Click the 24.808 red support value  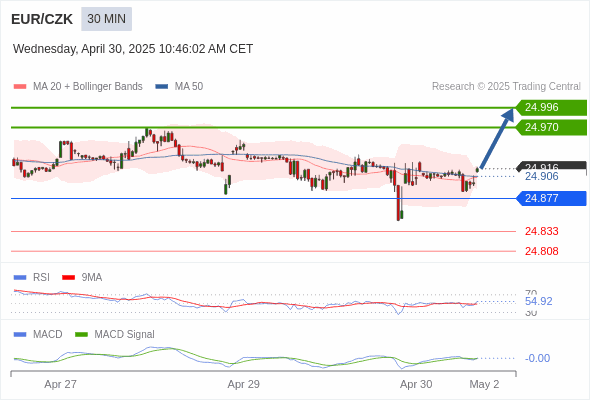point(541,251)
